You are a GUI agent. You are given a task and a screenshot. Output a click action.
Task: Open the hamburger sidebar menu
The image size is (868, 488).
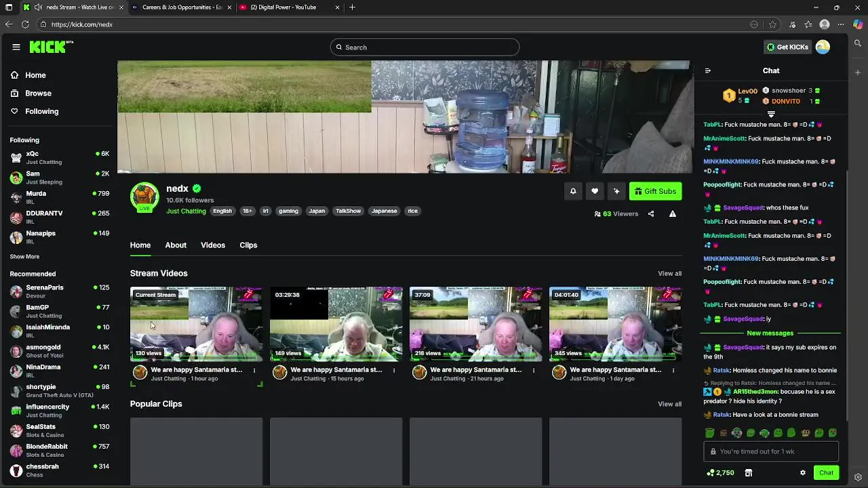[16, 47]
